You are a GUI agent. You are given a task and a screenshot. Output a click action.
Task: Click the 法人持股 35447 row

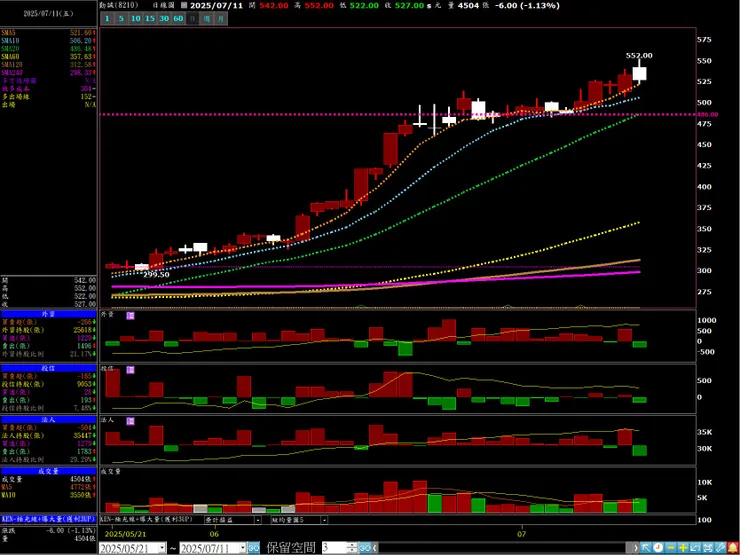49,436
